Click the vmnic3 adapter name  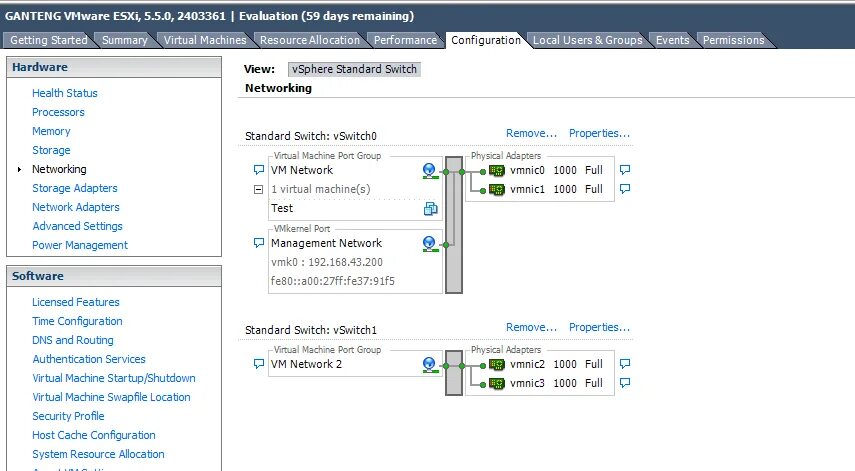coord(527,384)
